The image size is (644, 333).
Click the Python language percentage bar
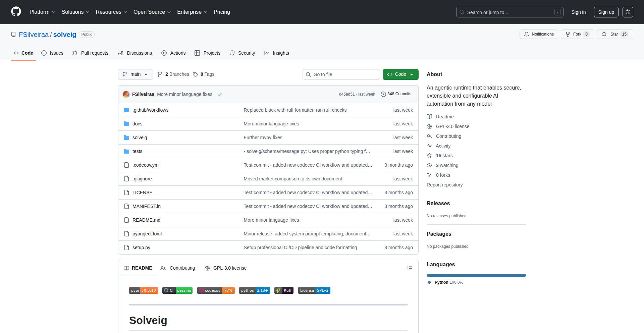coord(476,275)
